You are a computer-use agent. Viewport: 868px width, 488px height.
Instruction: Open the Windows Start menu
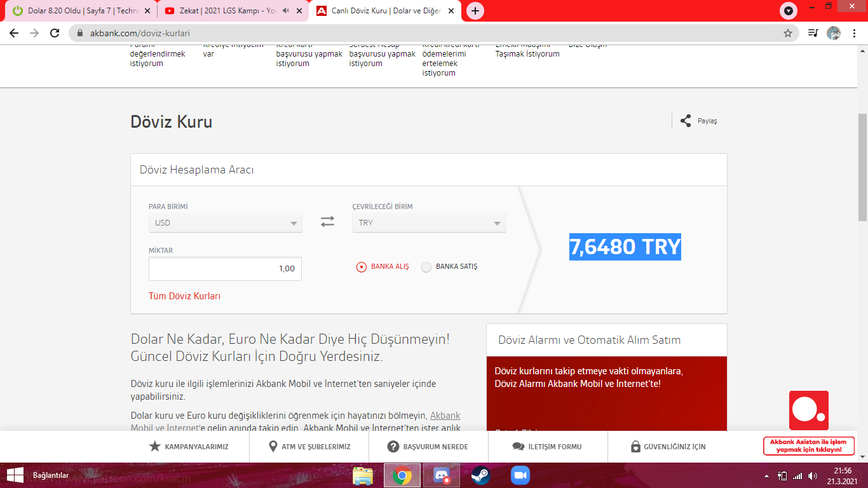click(15, 475)
